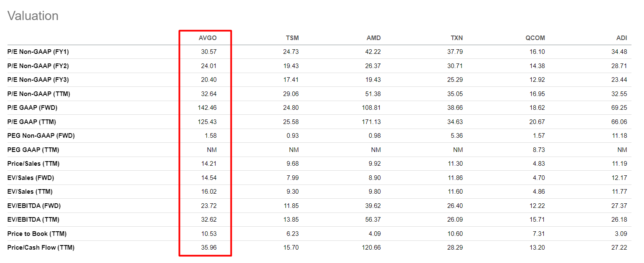
Task: Open the TSM ticker column header
Action: (292, 38)
